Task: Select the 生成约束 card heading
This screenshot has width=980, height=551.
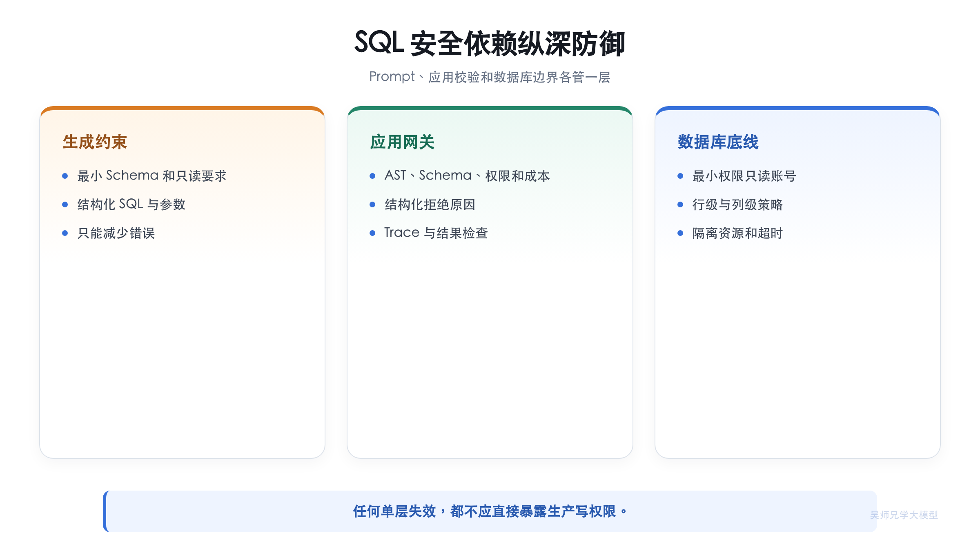Action: click(x=95, y=142)
